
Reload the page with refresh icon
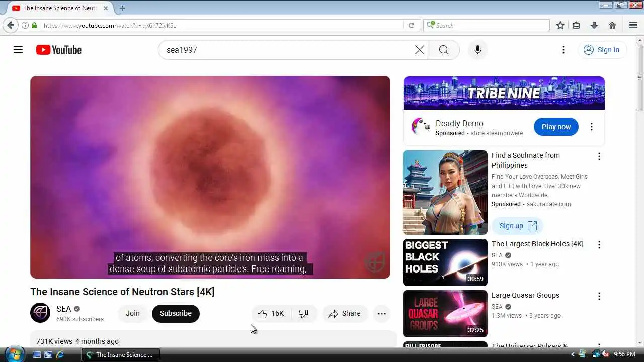click(411, 25)
